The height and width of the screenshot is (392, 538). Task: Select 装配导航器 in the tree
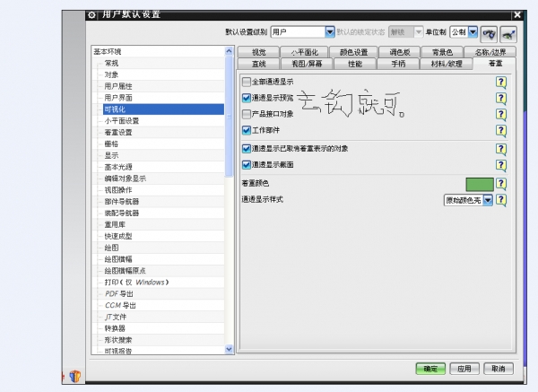(x=122, y=213)
